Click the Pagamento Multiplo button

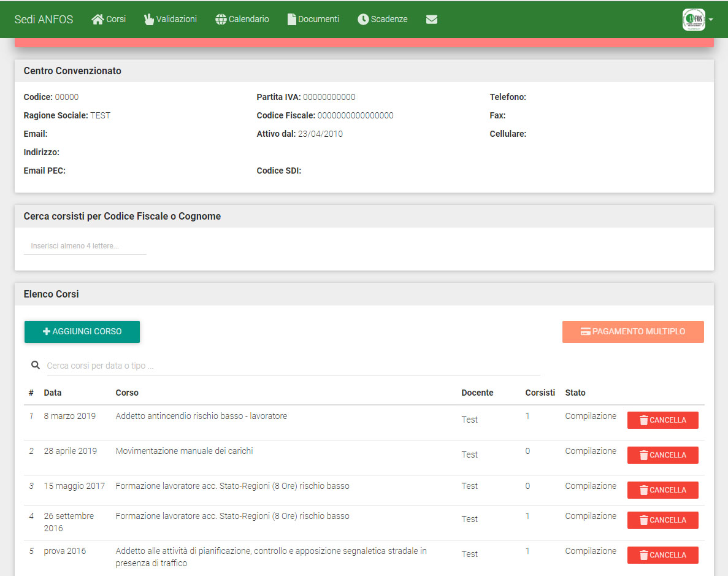[x=632, y=332]
